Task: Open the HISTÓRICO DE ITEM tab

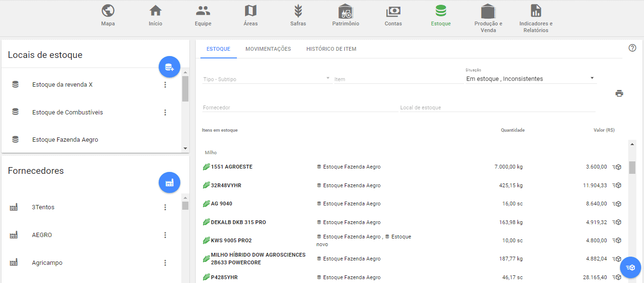Action: [x=331, y=48]
